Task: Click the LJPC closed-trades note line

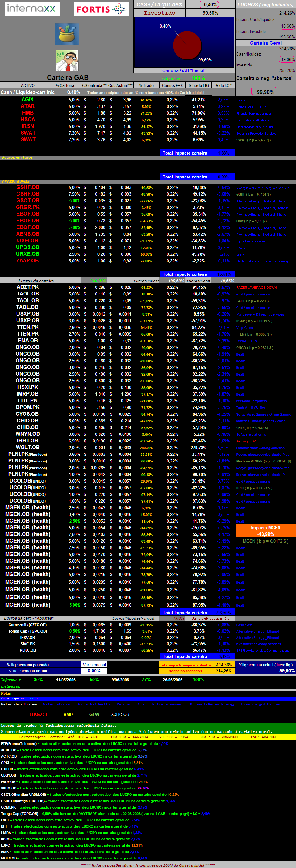Action: pos(72,845)
